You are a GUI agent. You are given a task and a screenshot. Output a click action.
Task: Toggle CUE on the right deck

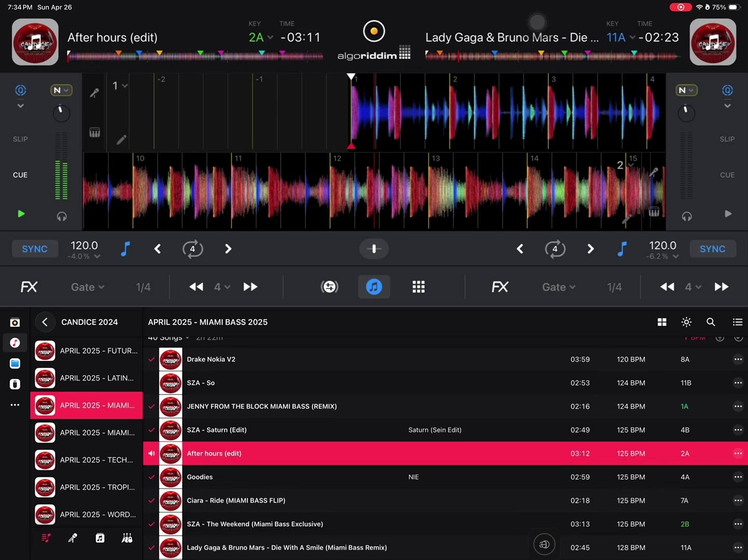727,175
